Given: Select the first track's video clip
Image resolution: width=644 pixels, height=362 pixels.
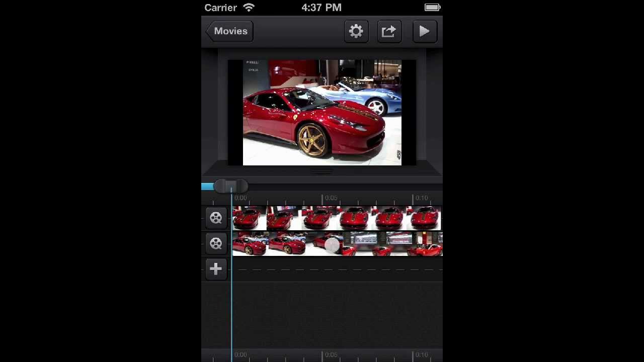Looking at the screenshot, I should pos(337,218).
